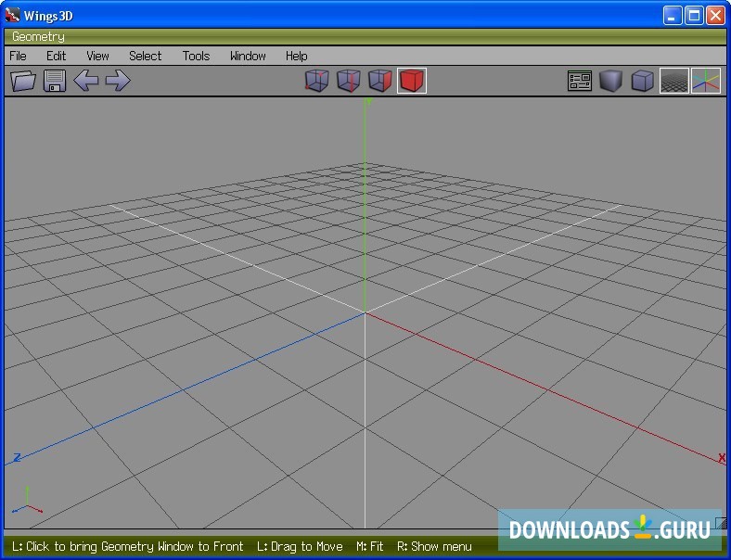Toggle orthographic/perspective view cube
Image resolution: width=731 pixels, height=560 pixels.
(x=642, y=82)
